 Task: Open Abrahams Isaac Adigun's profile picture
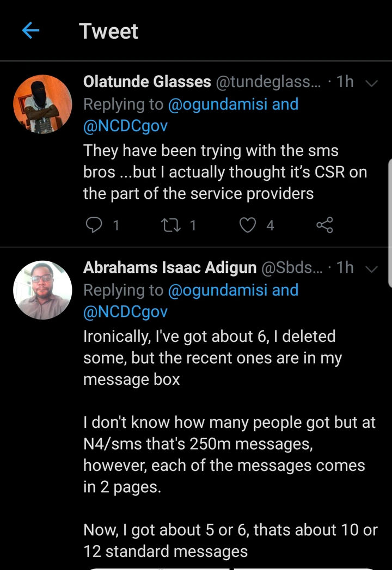(x=42, y=290)
